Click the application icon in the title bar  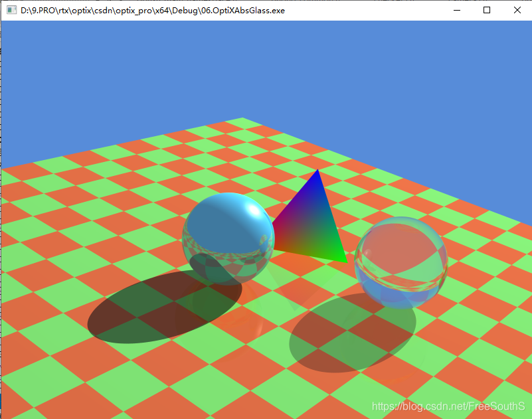pyautogui.click(x=11, y=10)
